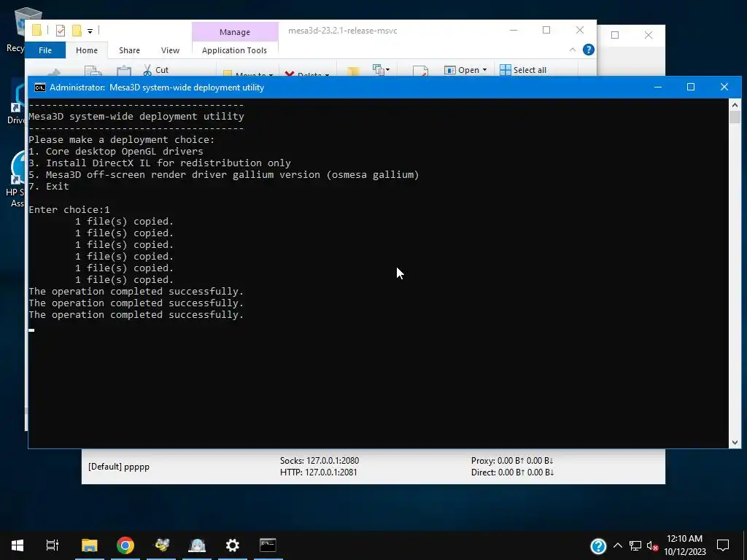Click the command prompt window system icon

pyautogui.click(x=40, y=87)
